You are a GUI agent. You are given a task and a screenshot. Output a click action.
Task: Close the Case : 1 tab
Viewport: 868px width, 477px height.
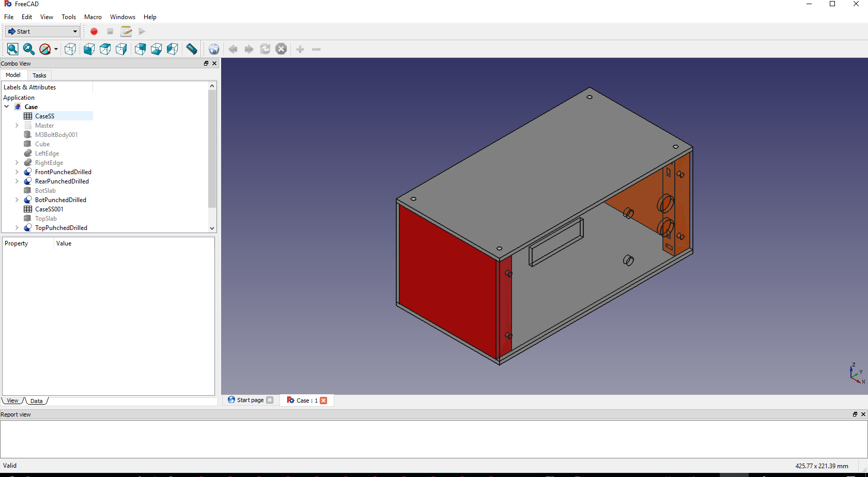coord(323,401)
